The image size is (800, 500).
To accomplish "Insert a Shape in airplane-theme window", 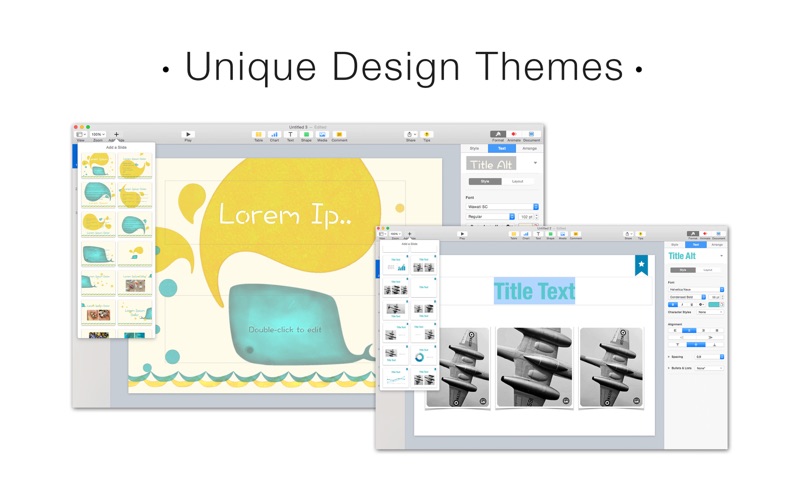I will point(551,234).
